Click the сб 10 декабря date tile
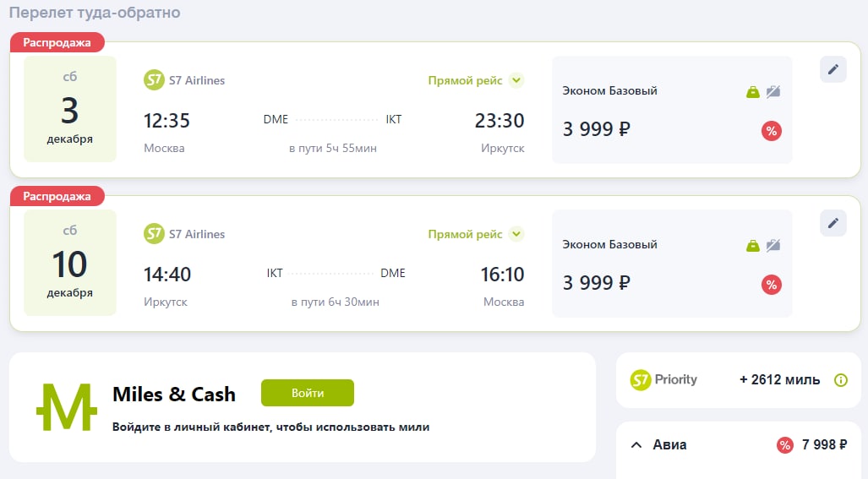This screenshot has height=479, width=868. click(x=70, y=263)
